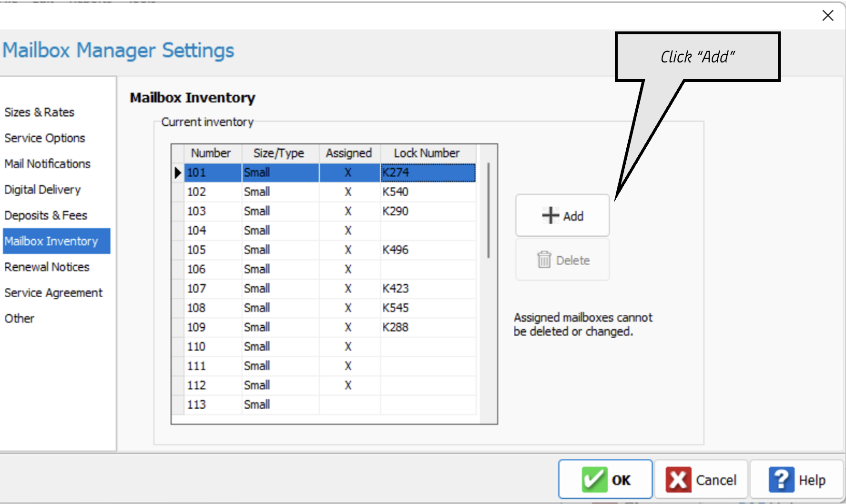Select mailbox number 108

pos(213,308)
